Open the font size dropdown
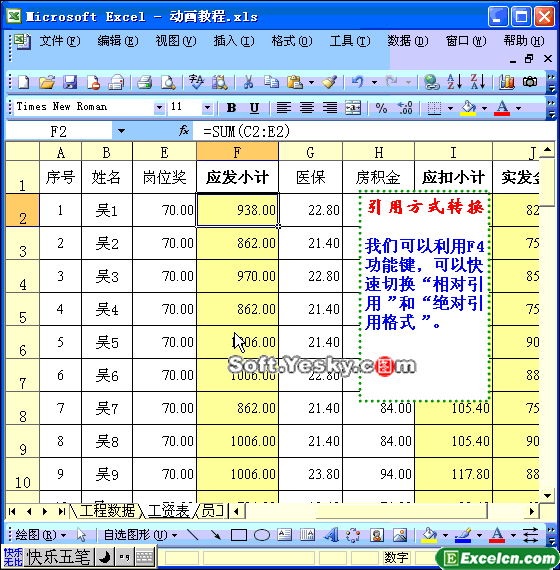This screenshot has height=570, width=560. point(207,108)
